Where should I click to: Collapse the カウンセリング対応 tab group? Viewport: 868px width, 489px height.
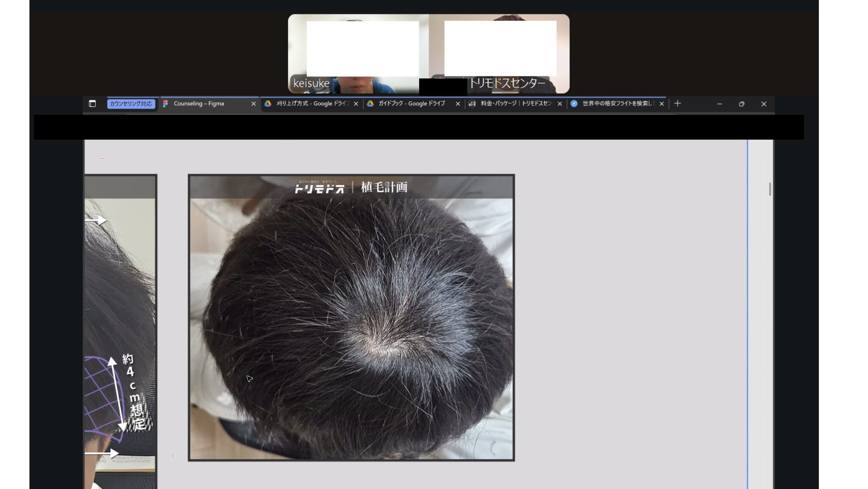[x=131, y=104]
